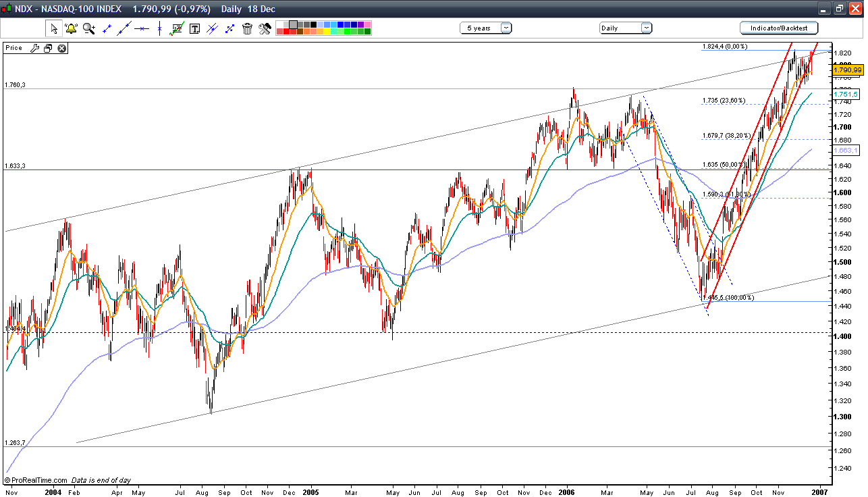Click the 1.635 (50,00%) Fibonacci label
The height and width of the screenshot is (497, 868).
click(x=724, y=165)
